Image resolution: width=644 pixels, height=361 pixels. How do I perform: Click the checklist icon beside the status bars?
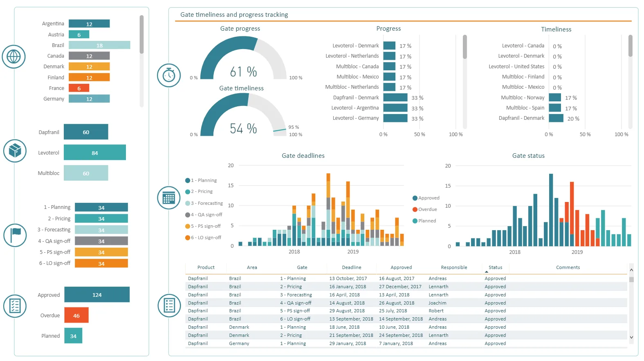click(x=15, y=306)
